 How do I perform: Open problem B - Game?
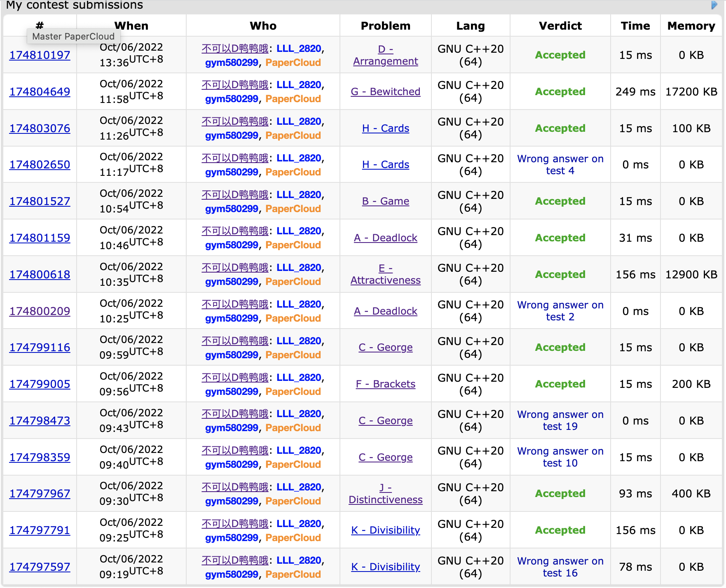[x=385, y=201]
